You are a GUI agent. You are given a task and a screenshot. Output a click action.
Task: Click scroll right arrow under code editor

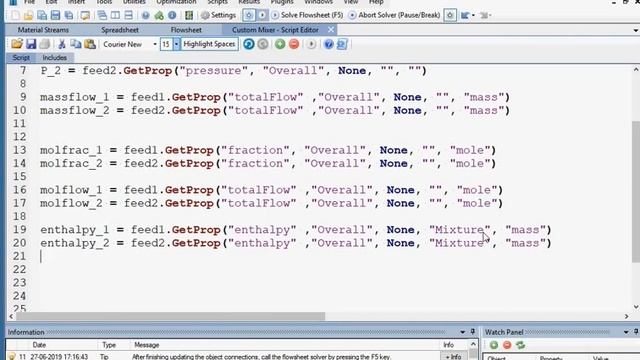point(626,316)
